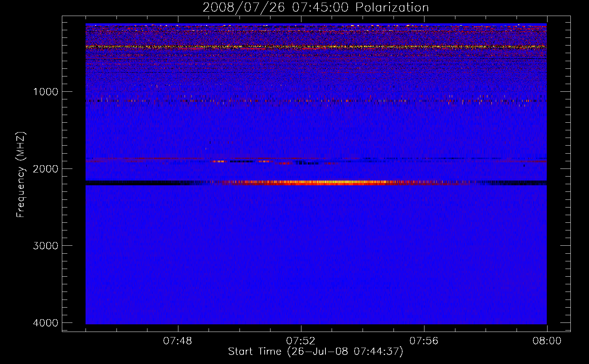The image size is (589, 364).
Task: Click the 'Frequency (MHZ)' y-axis label
Action: coord(21,175)
